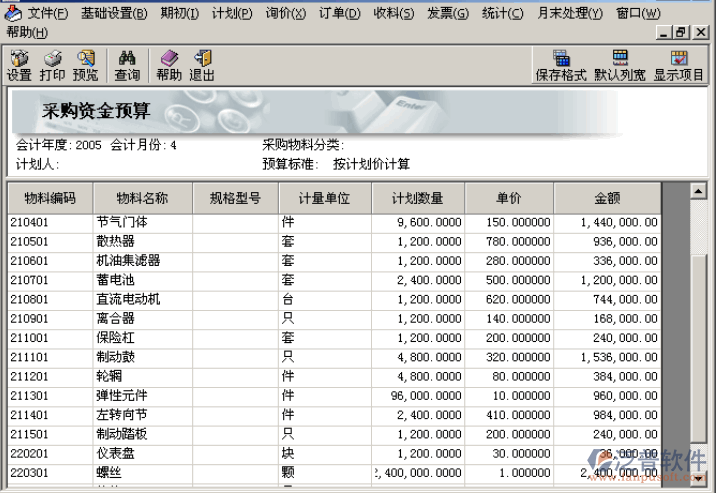Open the 询价(X) menu
Viewport: 717px width, 493px height.
286,13
